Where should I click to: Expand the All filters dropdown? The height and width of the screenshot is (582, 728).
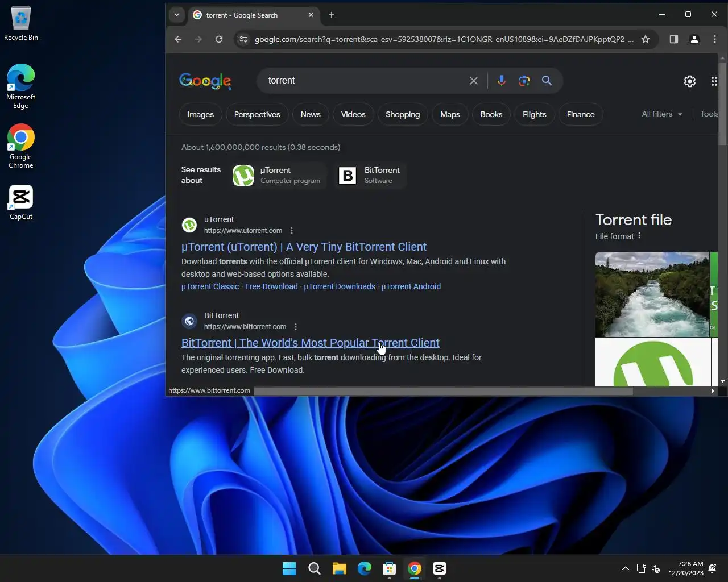(662, 114)
